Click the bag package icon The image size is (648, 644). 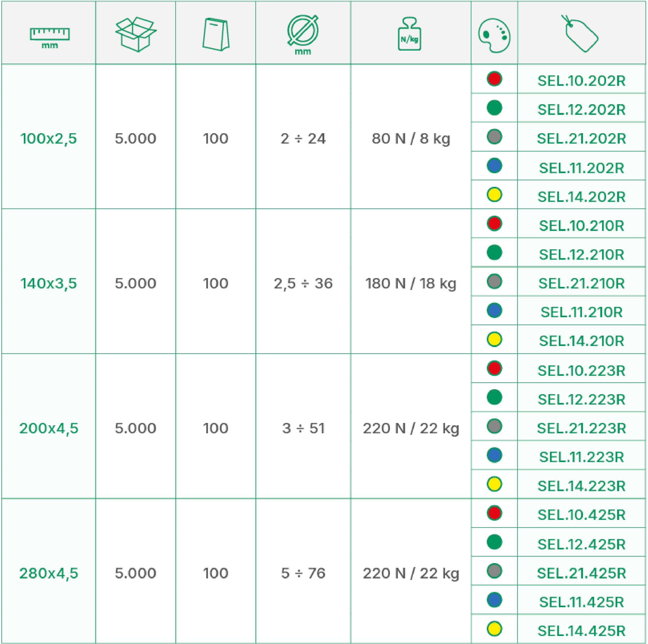(216, 34)
